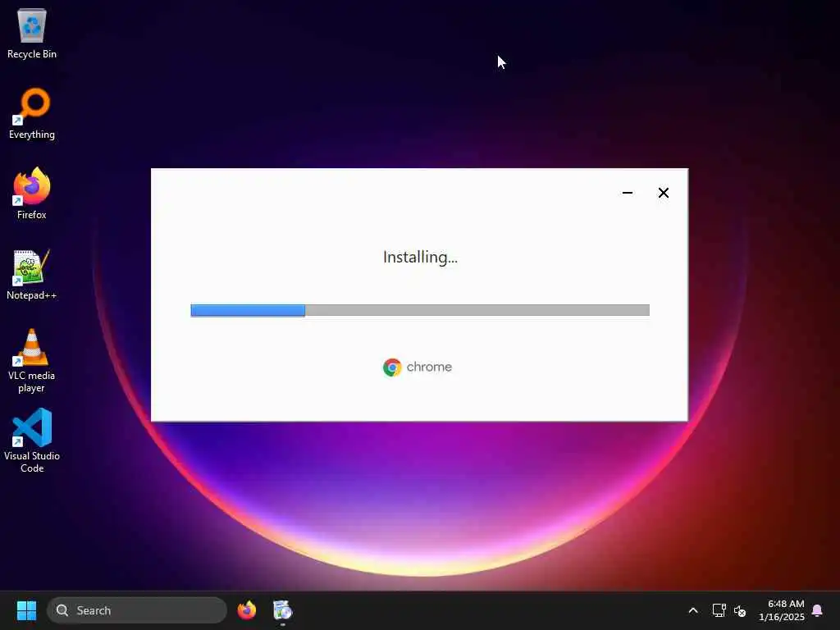Open the Recycle Bin desktop icon
The width and height of the screenshot is (840, 630).
click(32, 34)
